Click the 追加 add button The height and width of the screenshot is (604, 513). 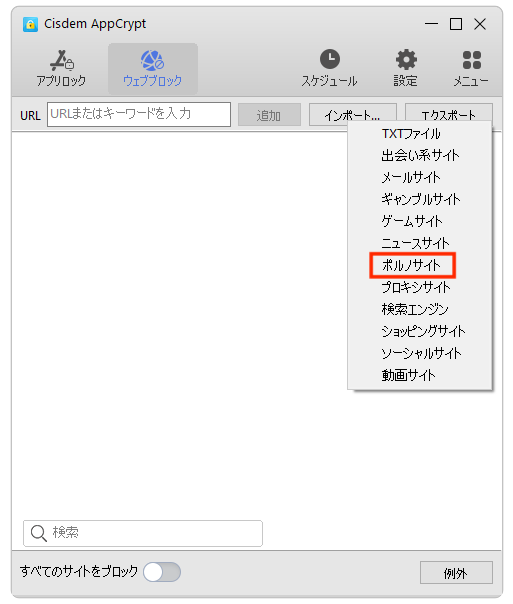pyautogui.click(x=269, y=115)
